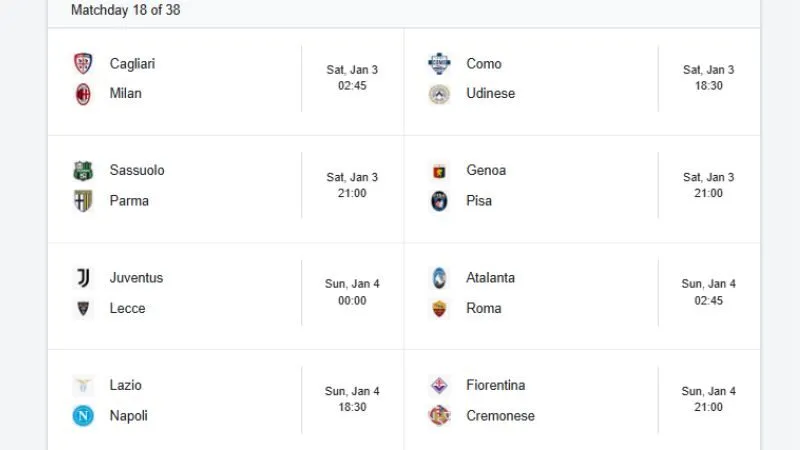
Task: Click the Pisa club logo
Action: [x=440, y=201]
